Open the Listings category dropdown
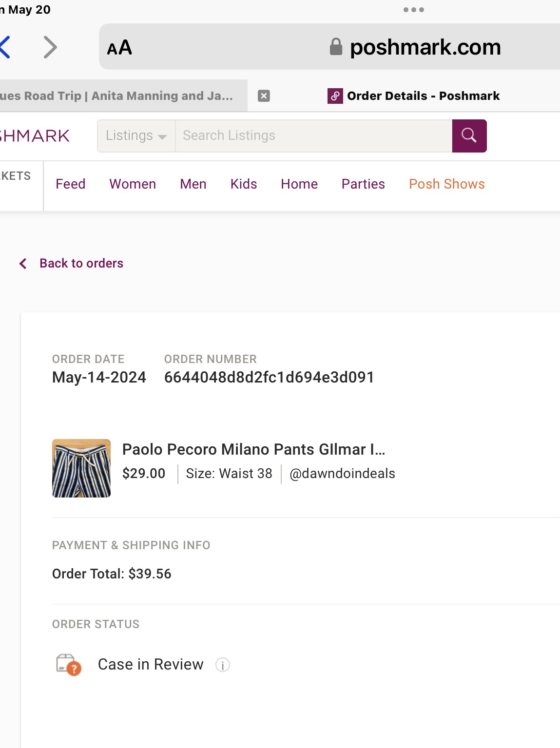The width and height of the screenshot is (560, 748). click(136, 135)
